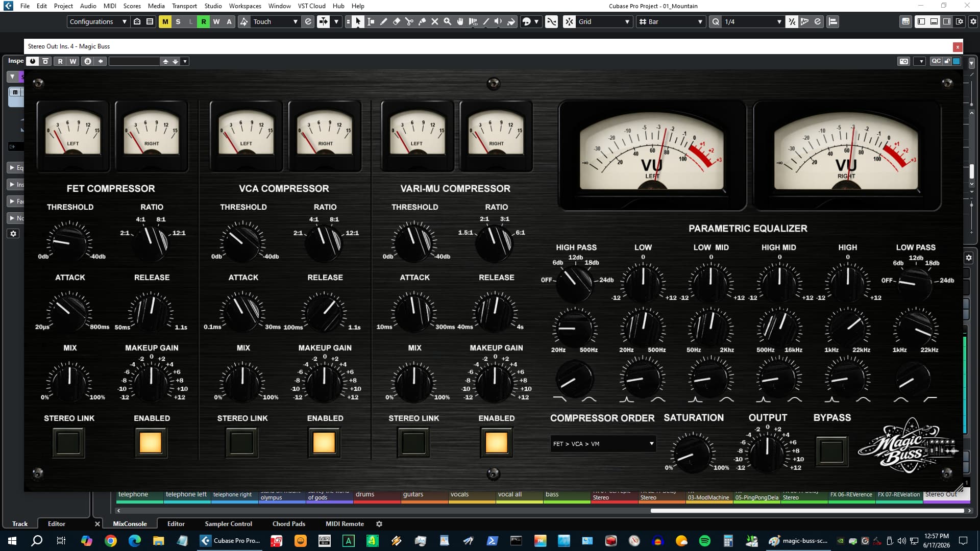Open the Transport menu
This screenshot has width=980, height=551.
tap(184, 6)
